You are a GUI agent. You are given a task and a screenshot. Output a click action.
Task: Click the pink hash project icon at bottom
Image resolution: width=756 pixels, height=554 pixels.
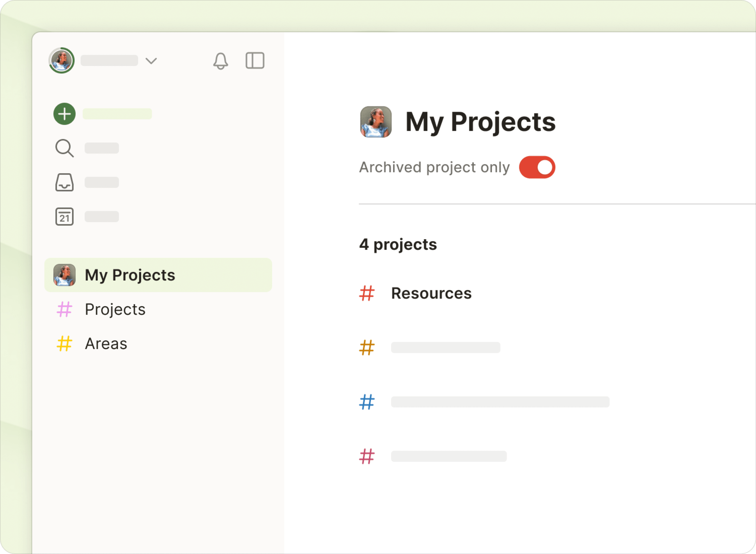tap(366, 456)
